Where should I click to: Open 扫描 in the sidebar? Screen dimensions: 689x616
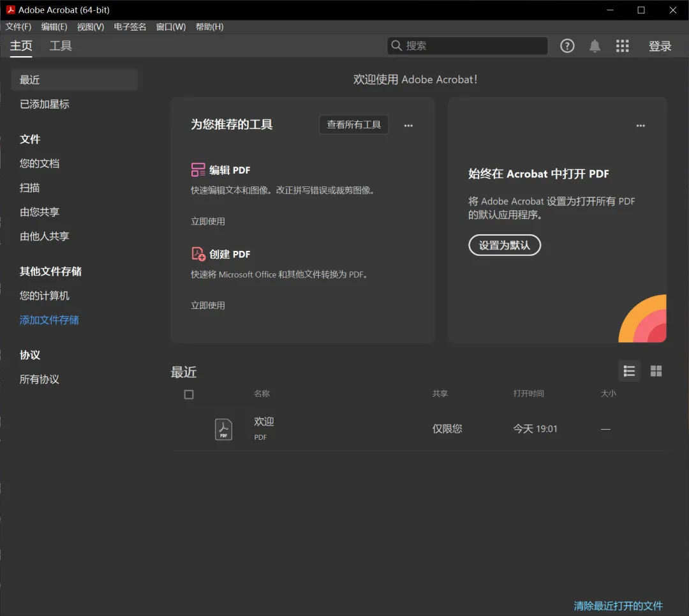pos(29,188)
